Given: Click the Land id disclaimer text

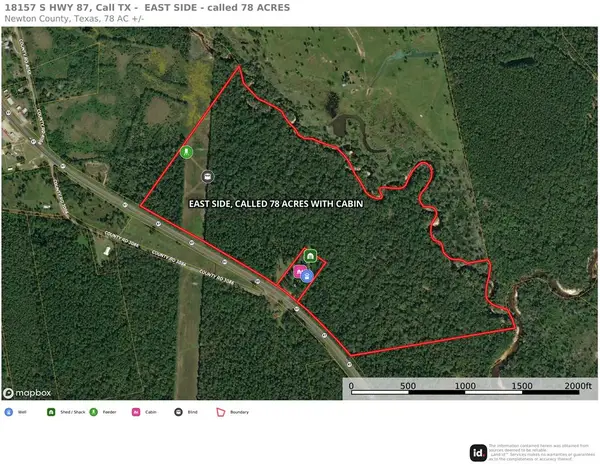Looking at the screenshot, I should [x=541, y=452].
